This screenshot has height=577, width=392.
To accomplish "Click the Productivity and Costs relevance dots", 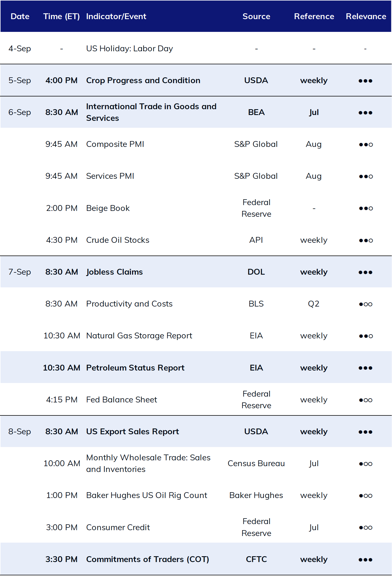I will 366,304.
